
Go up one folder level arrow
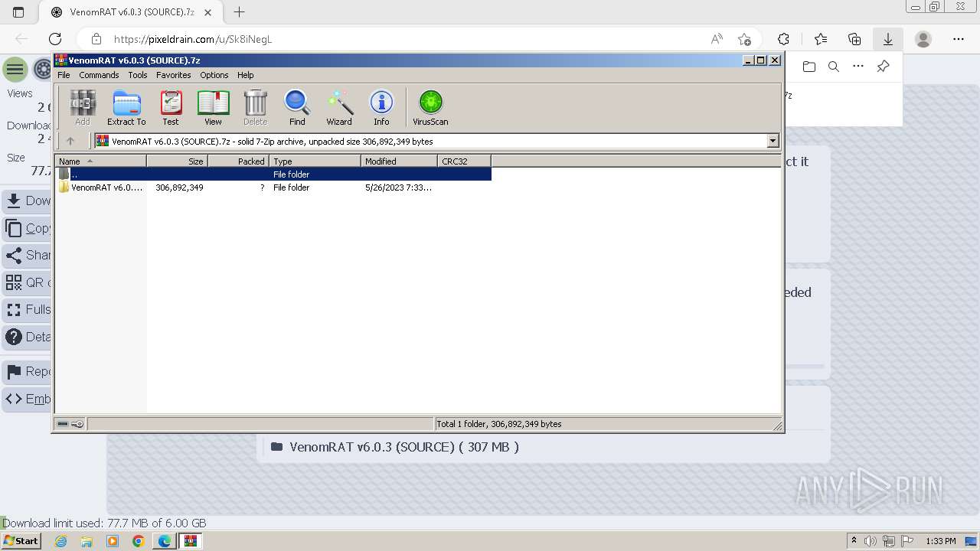[x=70, y=141]
